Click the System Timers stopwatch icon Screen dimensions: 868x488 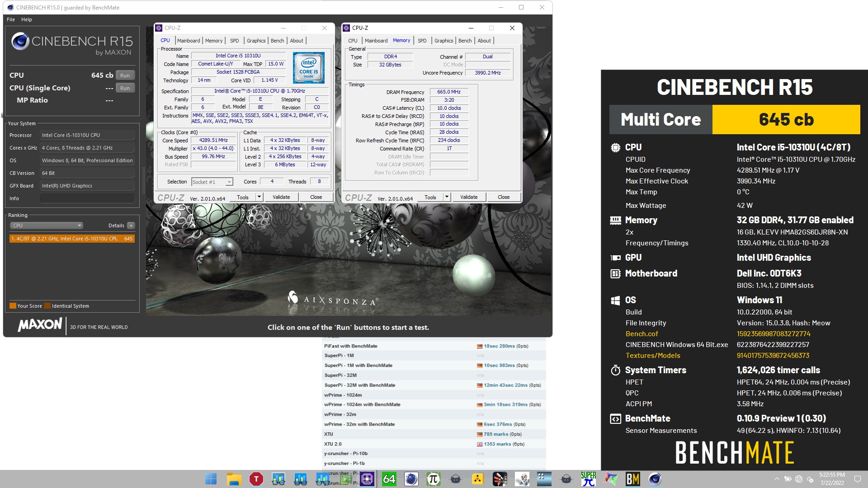pyautogui.click(x=615, y=370)
